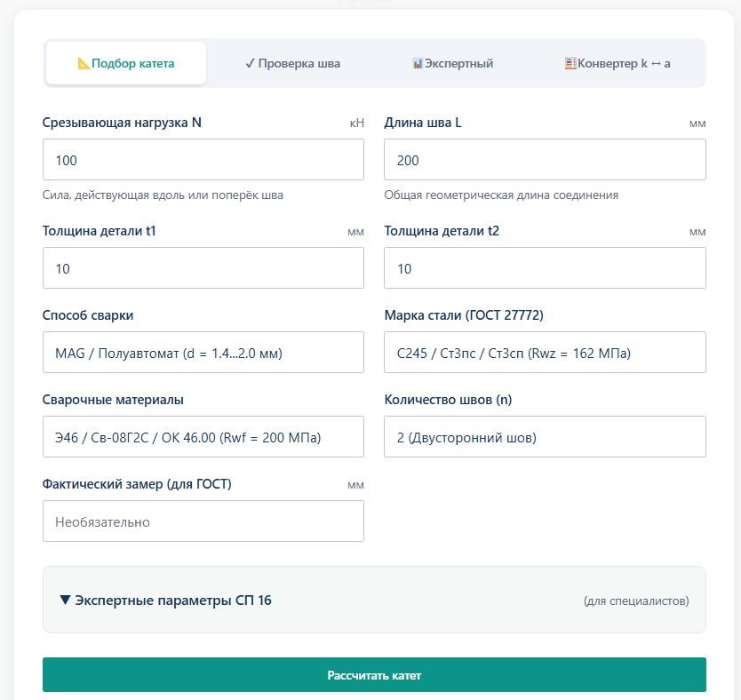
Task: Open the Количество швов (n) dropdown
Action: tap(545, 437)
